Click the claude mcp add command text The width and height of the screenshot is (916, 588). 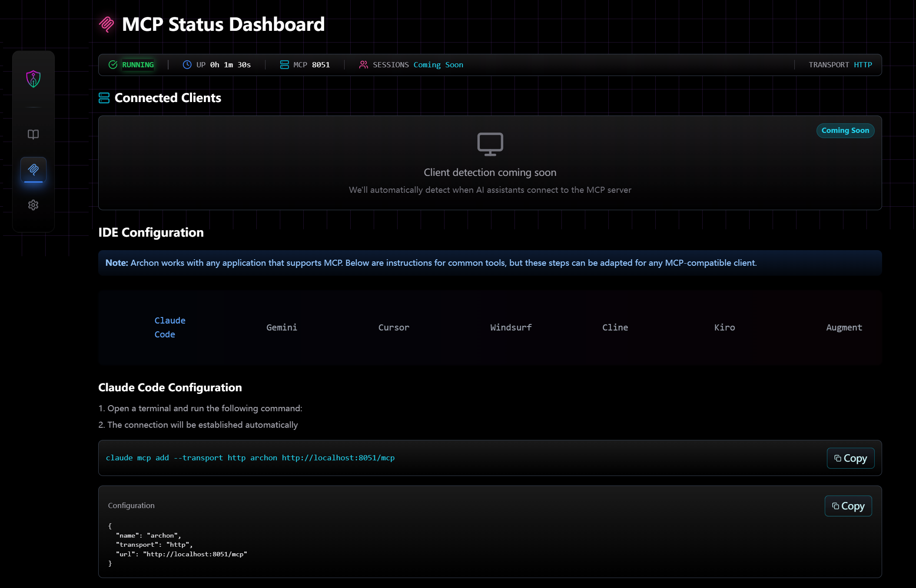[x=250, y=458]
